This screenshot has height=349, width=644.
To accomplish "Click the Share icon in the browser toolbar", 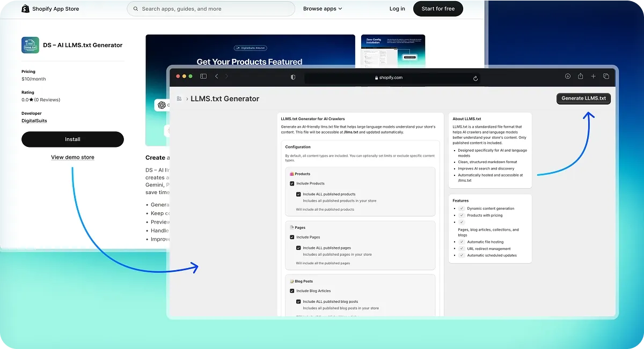I will 580,77.
